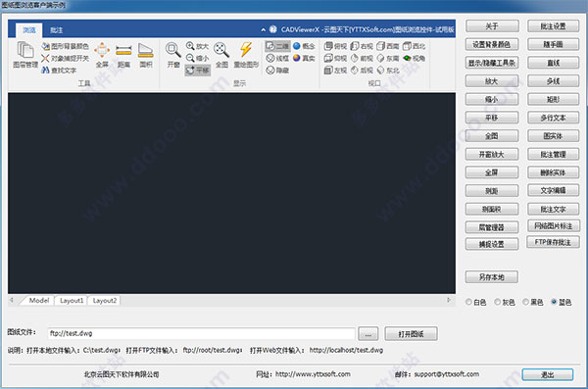Image resolution: width=588 pixels, height=389 pixels.
Task: Click the 打开图纸 open drawing button
Action: 411,334
